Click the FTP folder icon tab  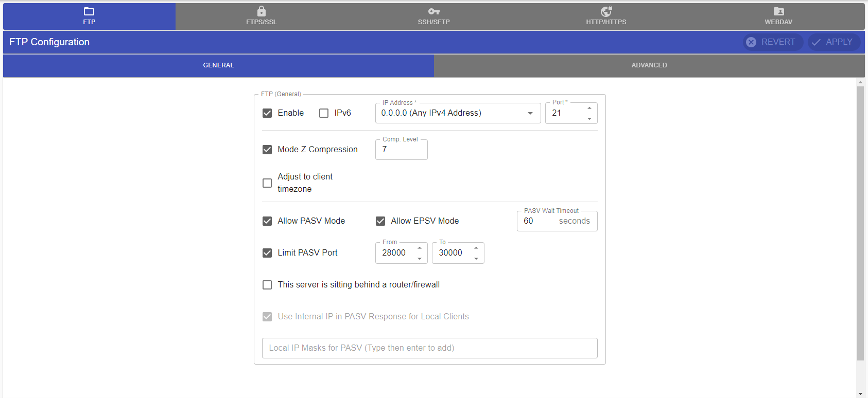(89, 16)
